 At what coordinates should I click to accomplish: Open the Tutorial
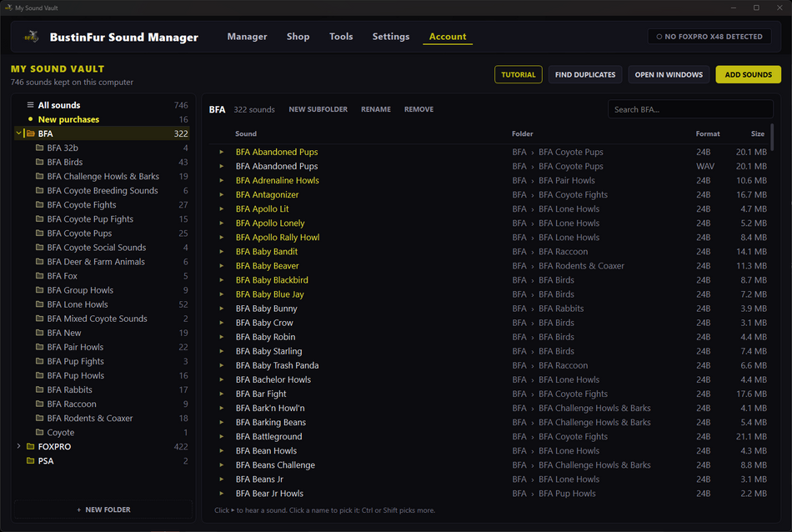[x=519, y=75]
